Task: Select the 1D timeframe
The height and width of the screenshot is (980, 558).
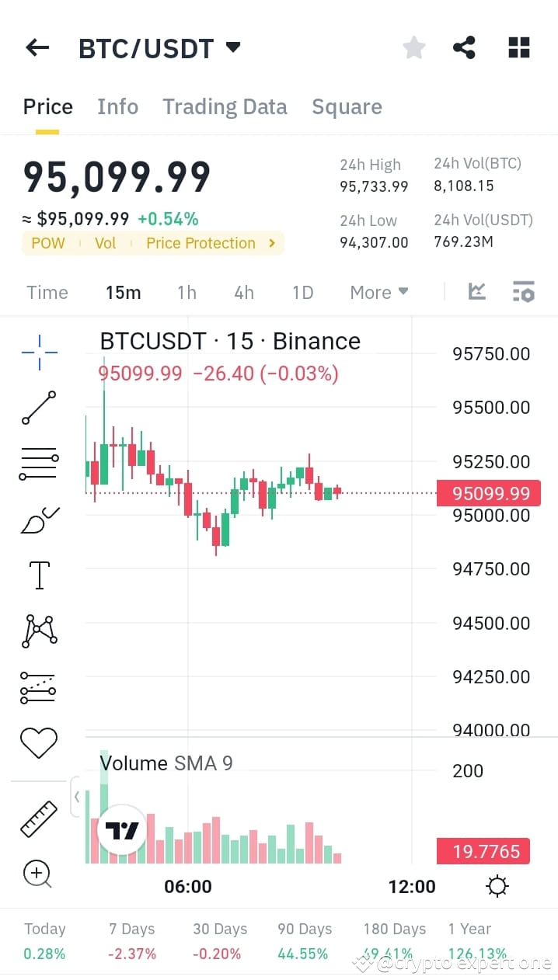Action: coord(302,292)
